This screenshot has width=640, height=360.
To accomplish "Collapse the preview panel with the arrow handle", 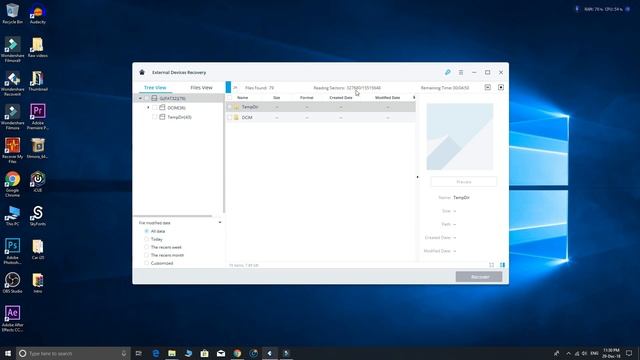I will tap(417, 177).
